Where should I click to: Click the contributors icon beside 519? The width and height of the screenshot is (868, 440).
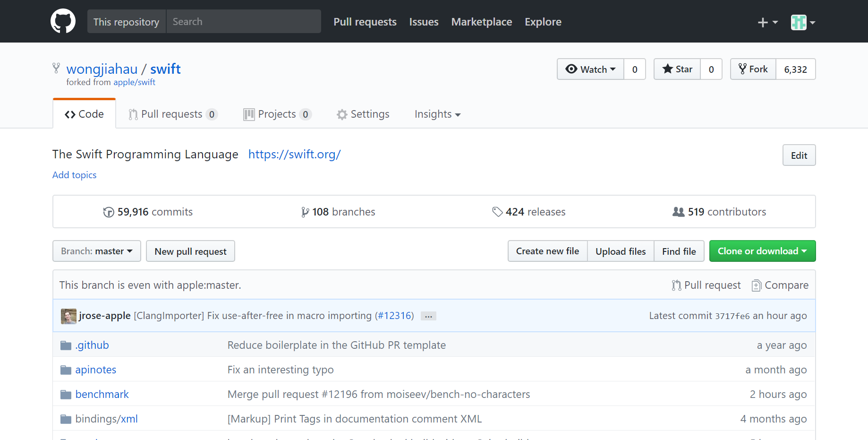point(678,212)
